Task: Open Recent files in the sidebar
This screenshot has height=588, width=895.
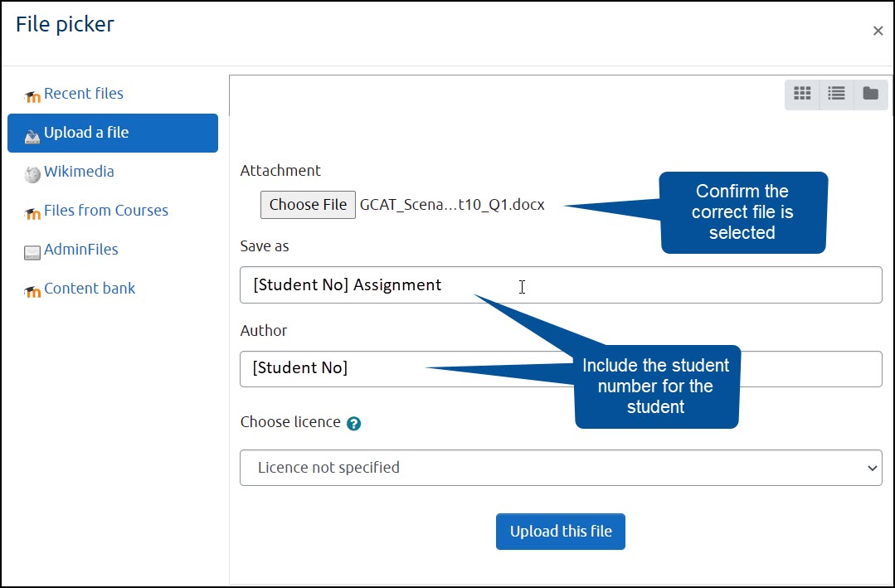Action: tap(81, 94)
